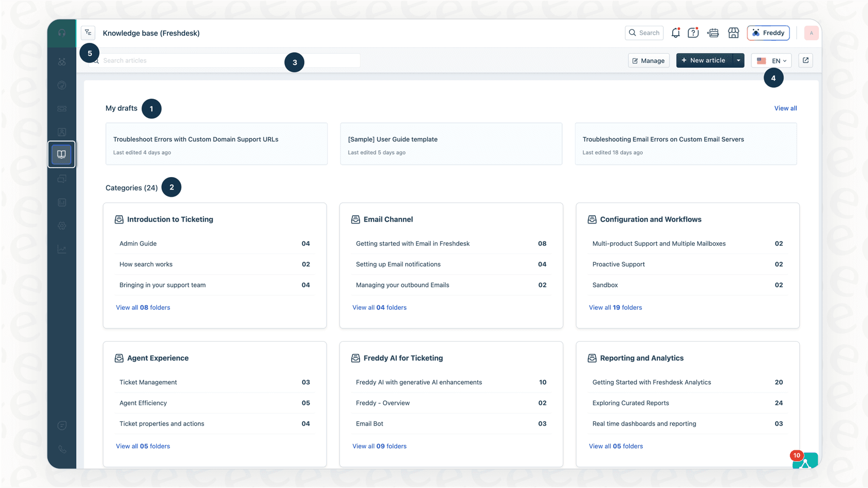Click the external link icon next to EN selector

tap(805, 60)
